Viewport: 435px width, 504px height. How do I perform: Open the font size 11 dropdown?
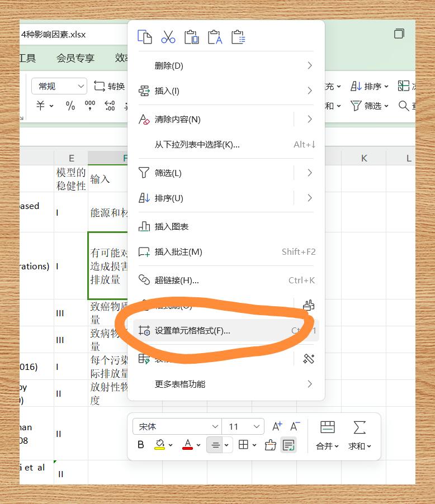[x=243, y=426]
